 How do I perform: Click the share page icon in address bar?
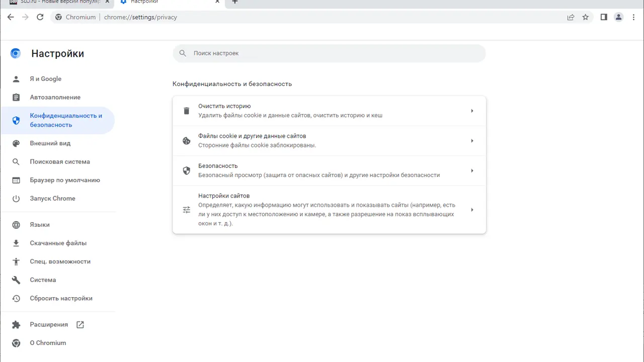(571, 17)
